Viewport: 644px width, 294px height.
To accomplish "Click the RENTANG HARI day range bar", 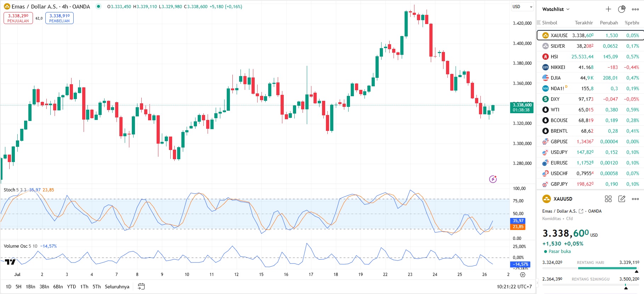I will pyautogui.click(x=590, y=268).
